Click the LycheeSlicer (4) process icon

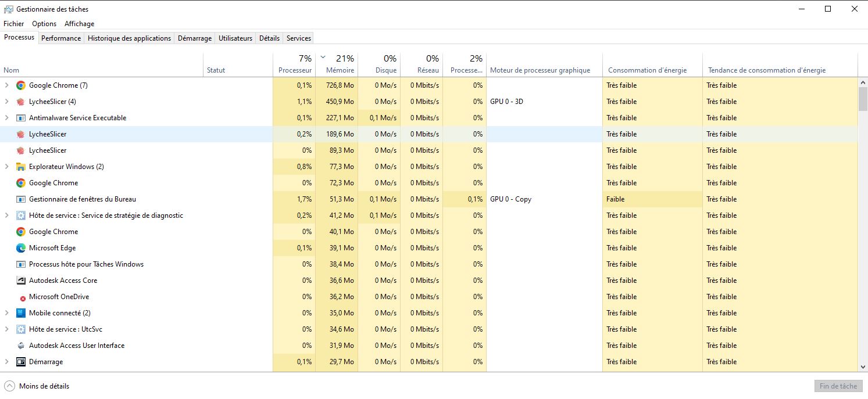[x=20, y=102]
